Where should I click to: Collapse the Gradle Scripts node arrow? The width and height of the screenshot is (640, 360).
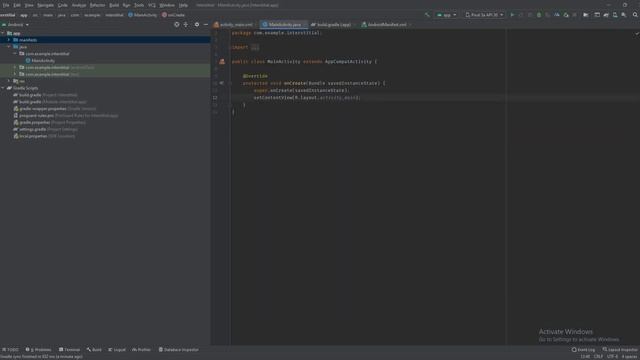(x=3, y=88)
